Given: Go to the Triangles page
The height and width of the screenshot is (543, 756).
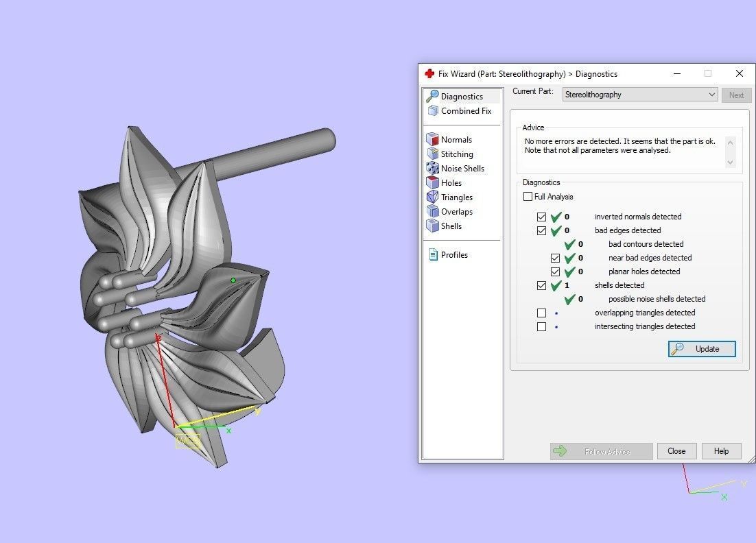Looking at the screenshot, I should point(457,197).
